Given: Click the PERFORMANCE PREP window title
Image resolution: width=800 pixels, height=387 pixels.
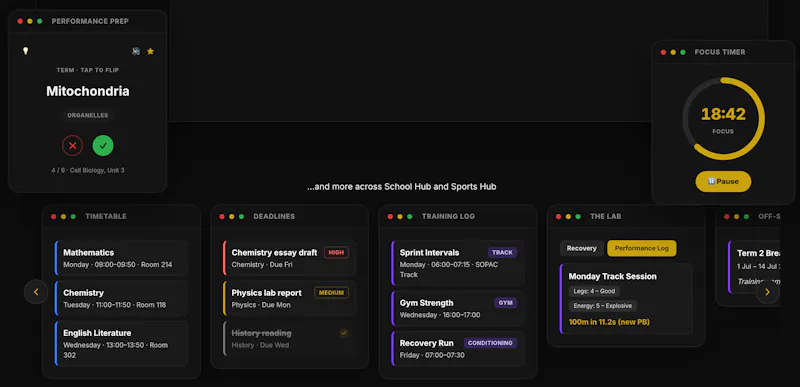Looking at the screenshot, I should click(90, 21).
